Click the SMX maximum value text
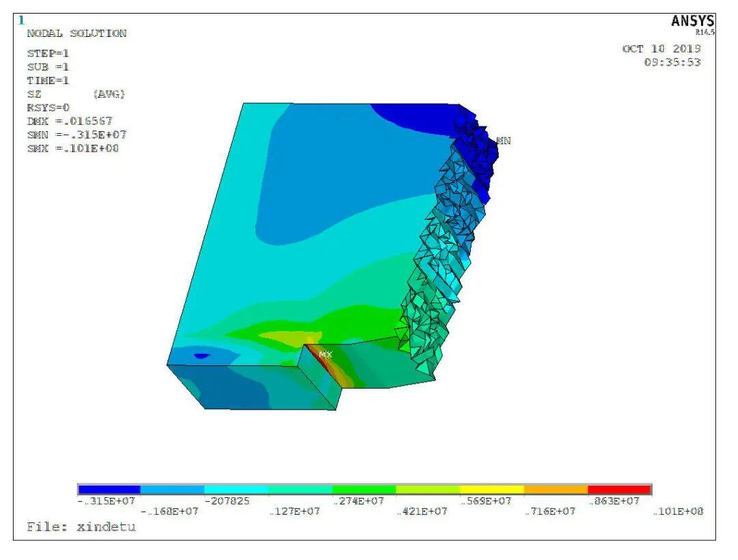 73,149
